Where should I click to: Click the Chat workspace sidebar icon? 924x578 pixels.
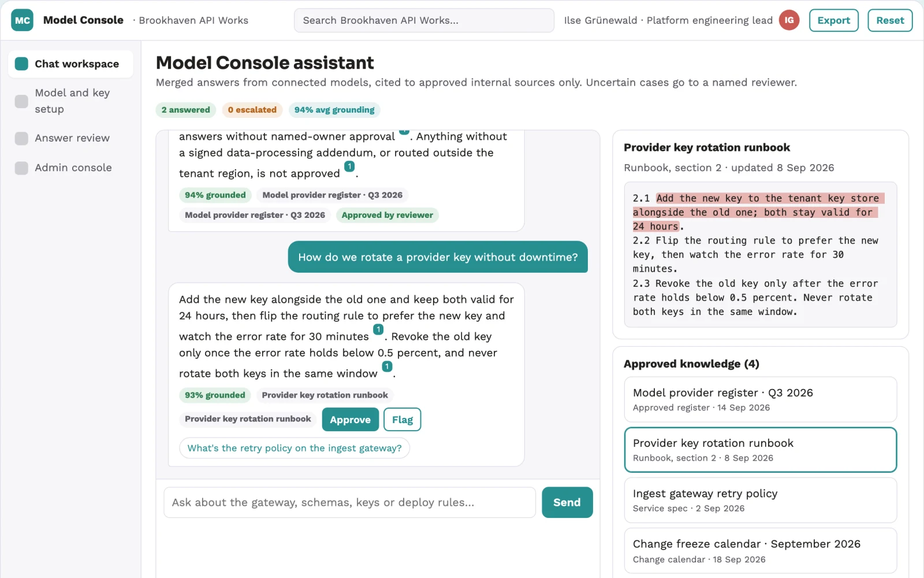tap(21, 64)
